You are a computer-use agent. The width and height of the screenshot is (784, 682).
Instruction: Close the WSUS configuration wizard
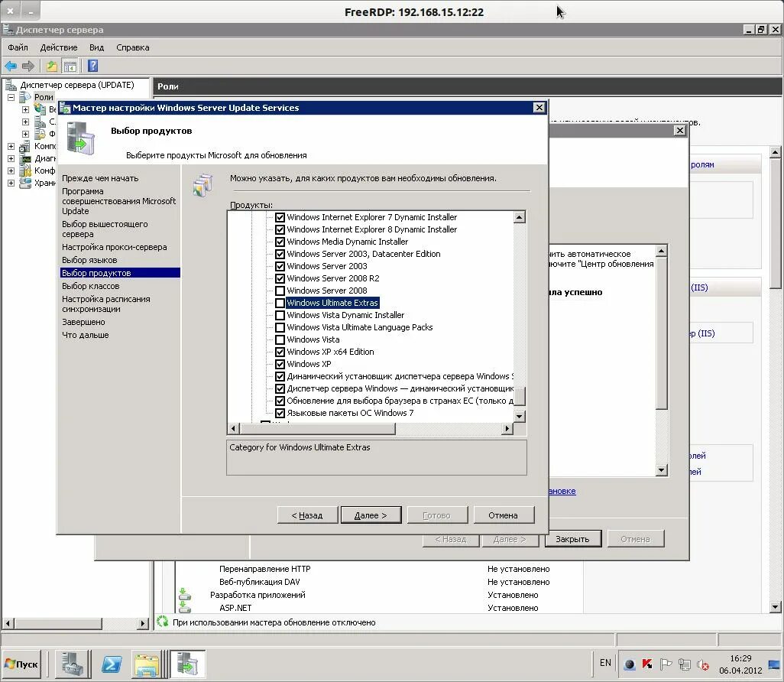539,108
